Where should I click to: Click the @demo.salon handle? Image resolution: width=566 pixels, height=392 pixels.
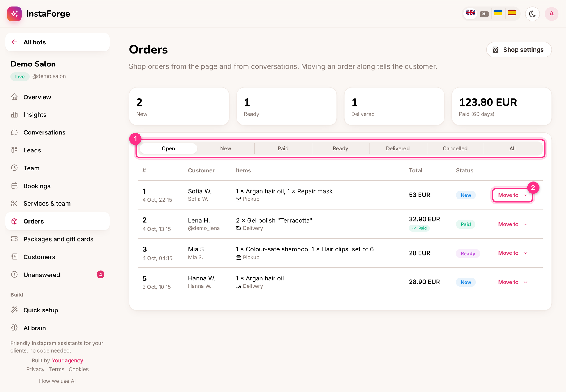49,76
